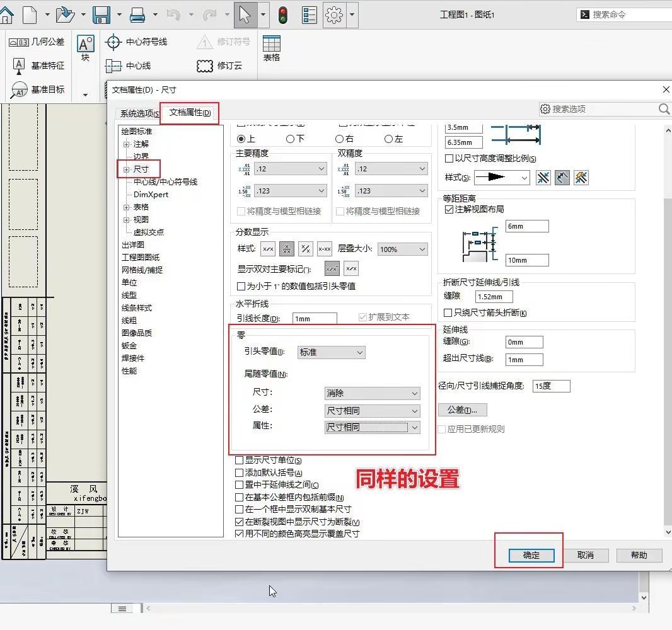The width and height of the screenshot is (672, 630).
Task: Click the Undo arrow icon
Action: point(173,15)
